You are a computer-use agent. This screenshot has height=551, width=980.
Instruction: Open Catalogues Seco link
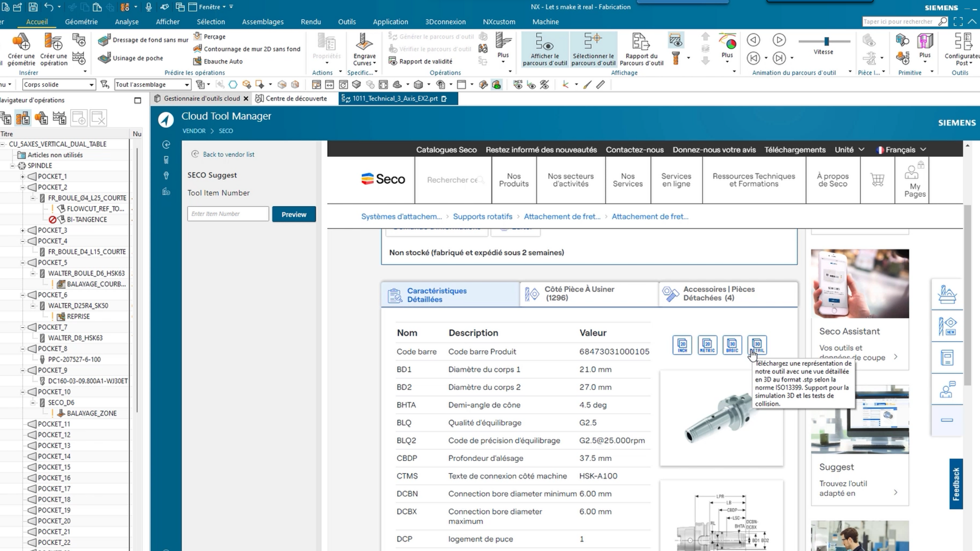(x=446, y=150)
